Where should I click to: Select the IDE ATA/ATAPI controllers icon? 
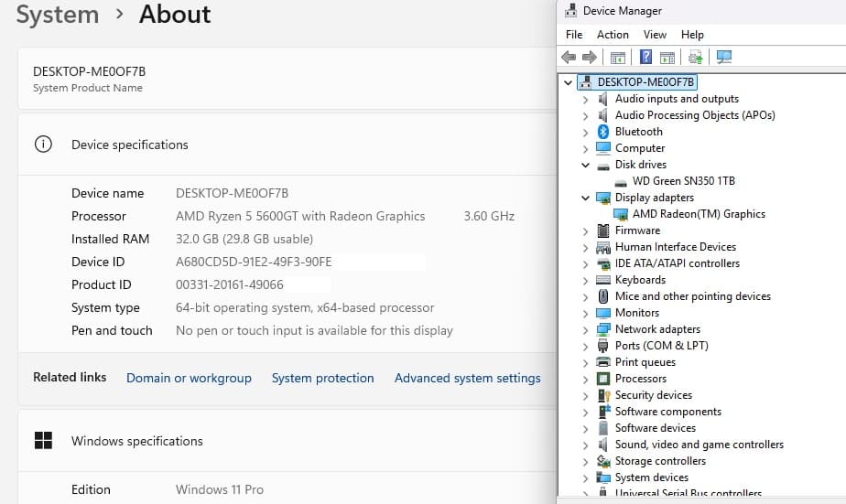603,263
